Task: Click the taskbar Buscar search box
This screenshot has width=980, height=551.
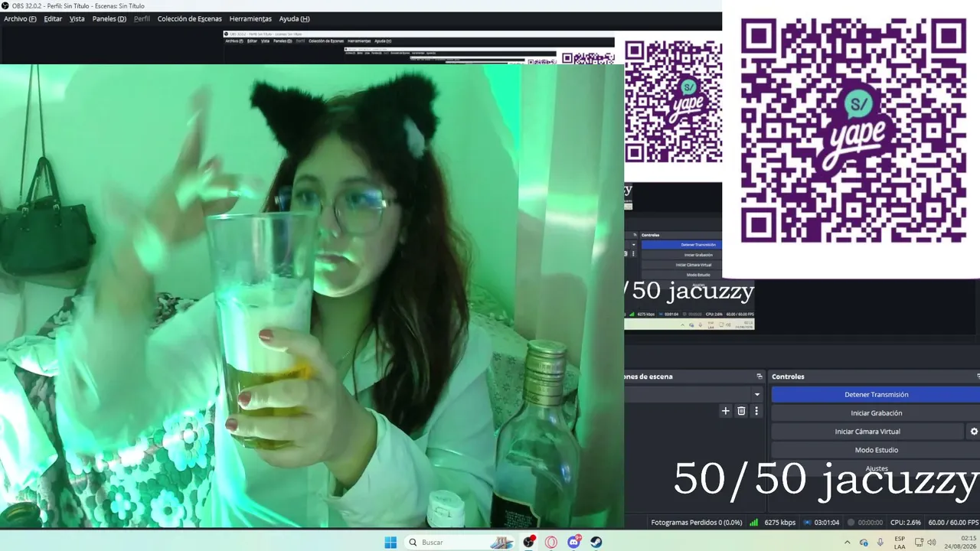Action: click(461, 542)
